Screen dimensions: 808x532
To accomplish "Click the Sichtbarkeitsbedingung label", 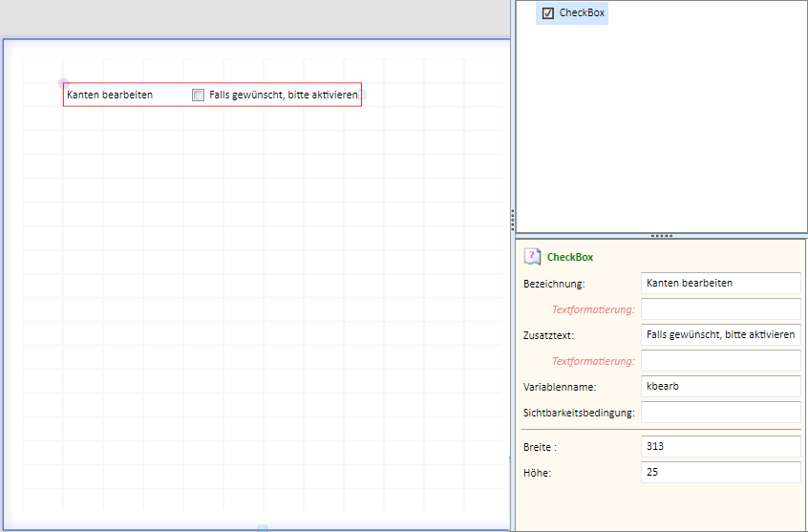I will (579, 413).
